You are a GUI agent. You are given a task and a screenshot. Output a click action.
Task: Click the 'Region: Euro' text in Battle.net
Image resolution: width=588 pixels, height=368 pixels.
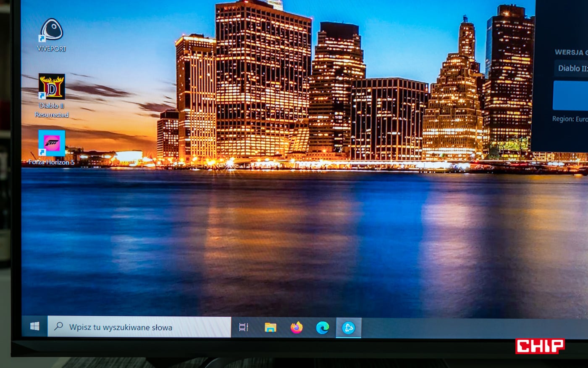click(x=570, y=119)
